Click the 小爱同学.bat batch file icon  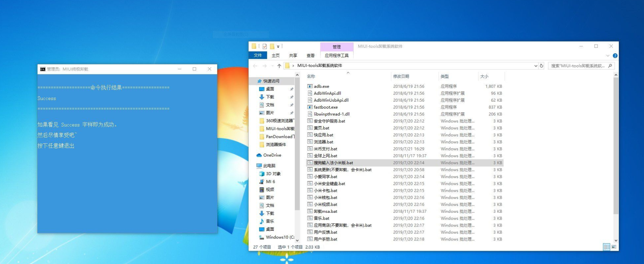(x=310, y=177)
